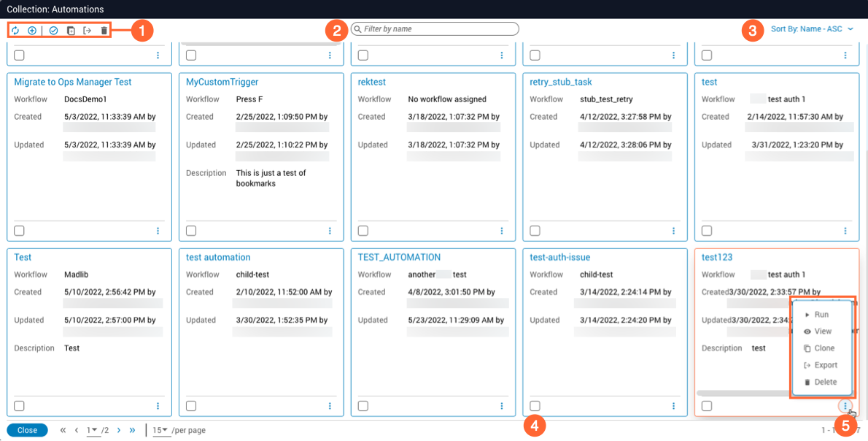Tick the test-auth-issue card checkbox
This screenshot has height=441, width=868.
point(535,406)
